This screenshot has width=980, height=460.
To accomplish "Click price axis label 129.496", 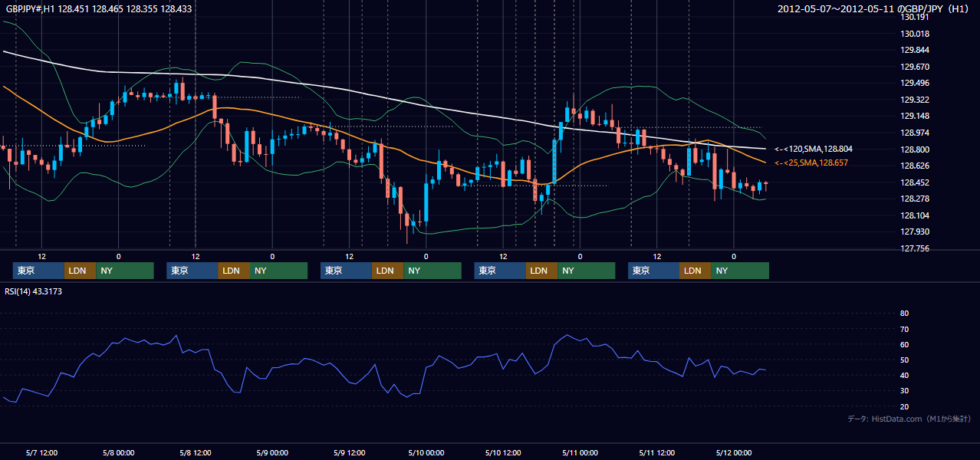I will coord(916,84).
